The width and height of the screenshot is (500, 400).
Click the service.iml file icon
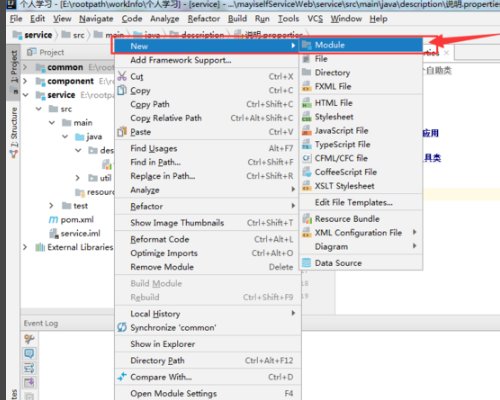(54, 233)
